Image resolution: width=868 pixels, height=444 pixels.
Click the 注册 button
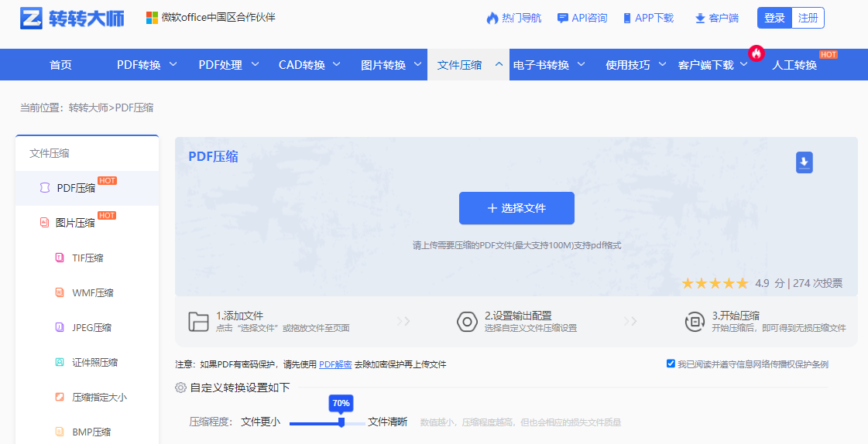(x=808, y=19)
